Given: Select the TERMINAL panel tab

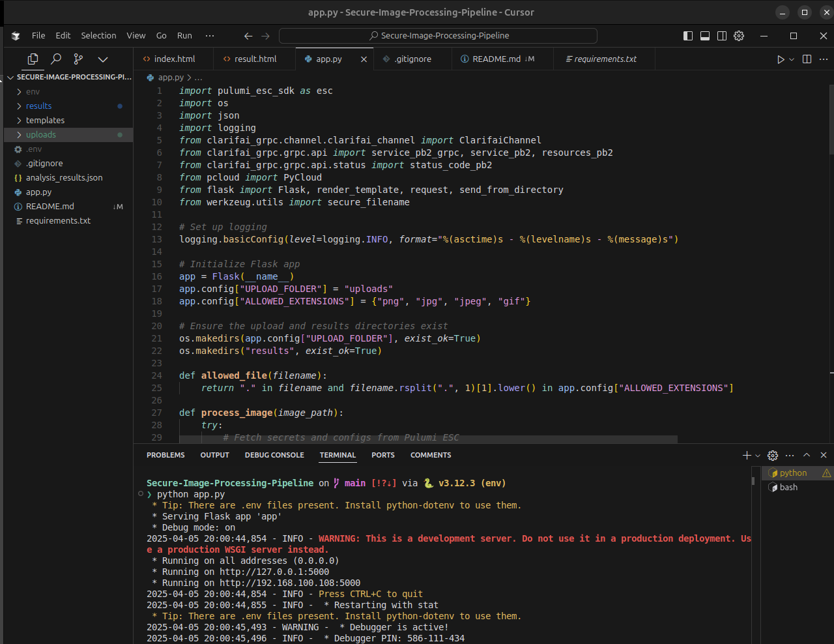Looking at the screenshot, I should 338,455.
